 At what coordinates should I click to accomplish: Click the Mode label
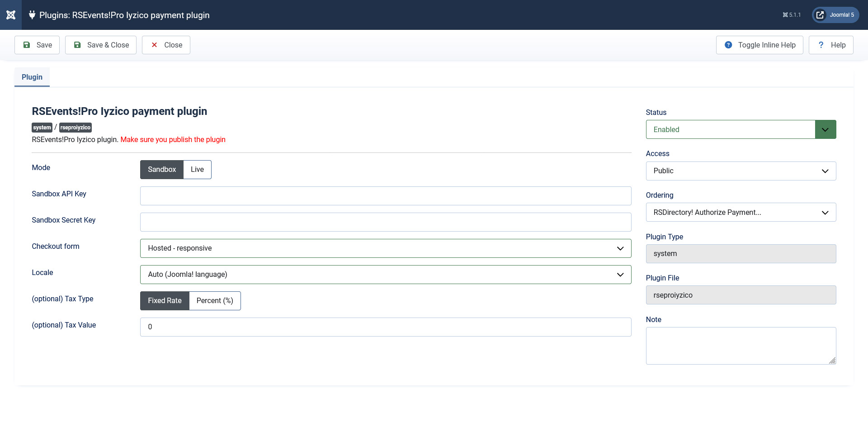click(41, 167)
